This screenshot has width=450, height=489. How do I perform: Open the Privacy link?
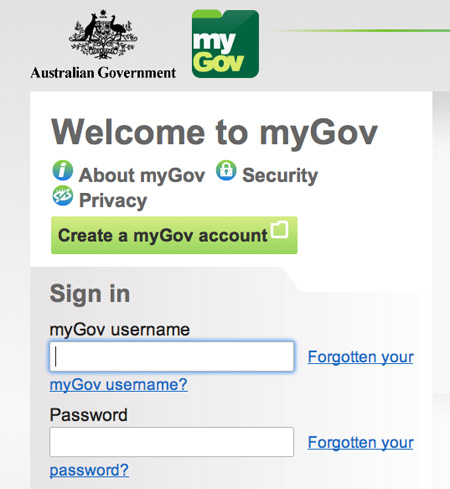point(113,200)
